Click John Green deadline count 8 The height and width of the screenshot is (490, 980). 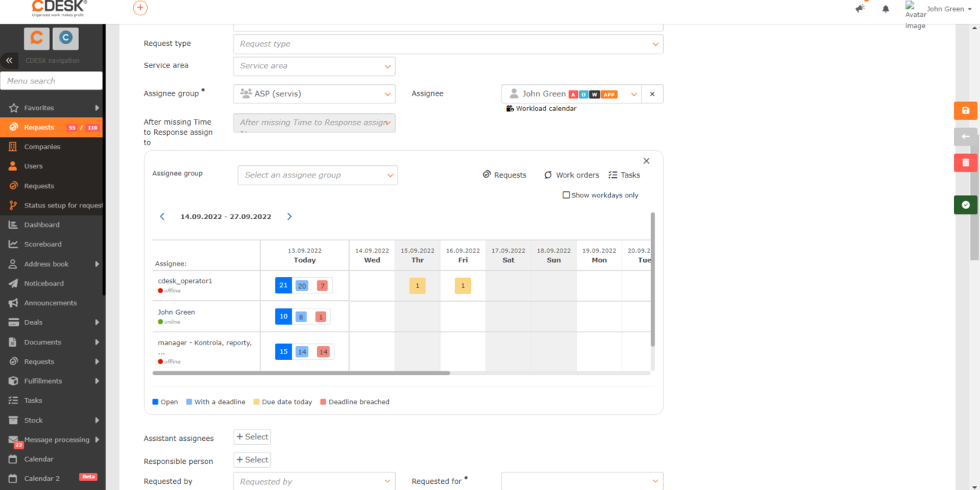coord(301,317)
